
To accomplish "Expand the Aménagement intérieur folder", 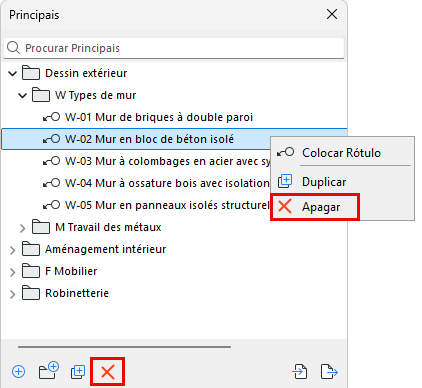I will [13, 250].
